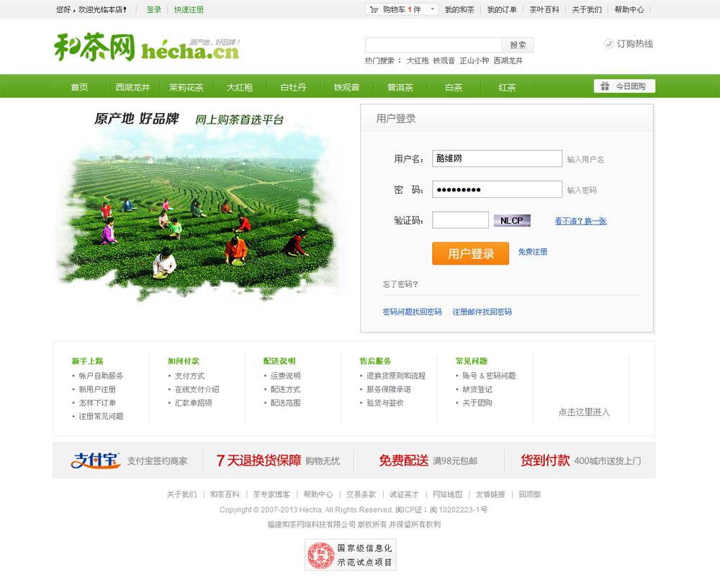
Task: Click the 搜索 search button
Action: [518, 45]
